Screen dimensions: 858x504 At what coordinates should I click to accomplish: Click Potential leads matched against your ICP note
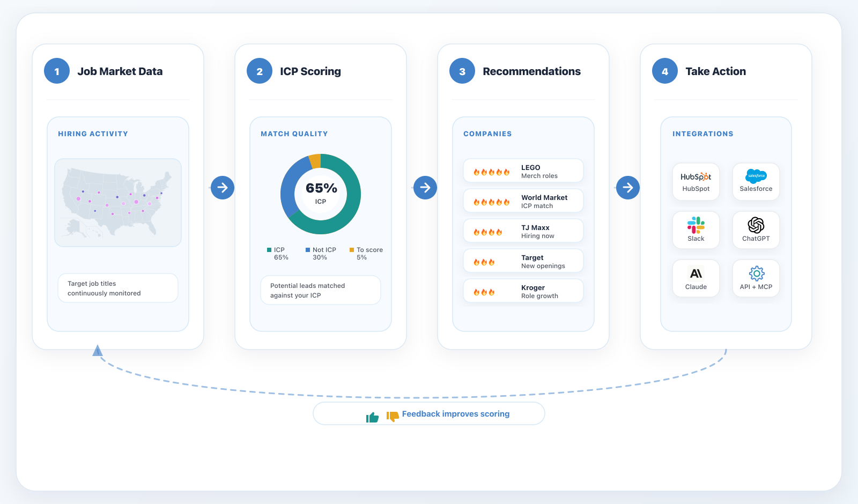click(x=321, y=291)
